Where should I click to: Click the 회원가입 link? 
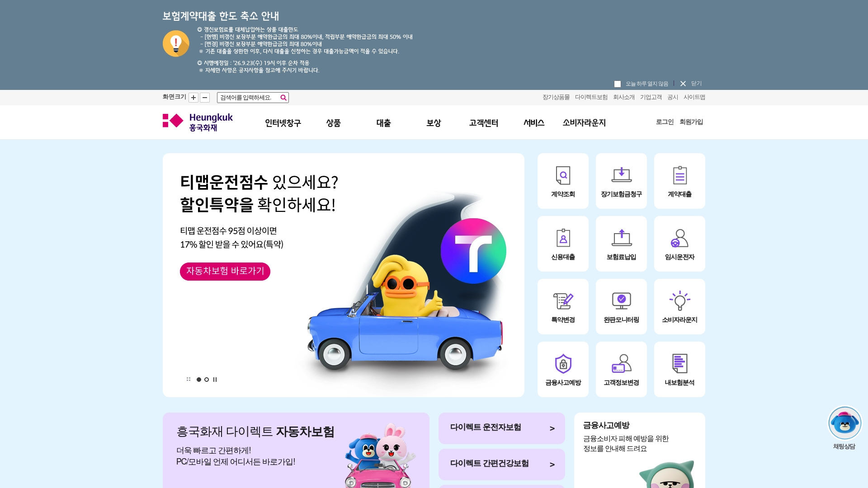(x=691, y=122)
